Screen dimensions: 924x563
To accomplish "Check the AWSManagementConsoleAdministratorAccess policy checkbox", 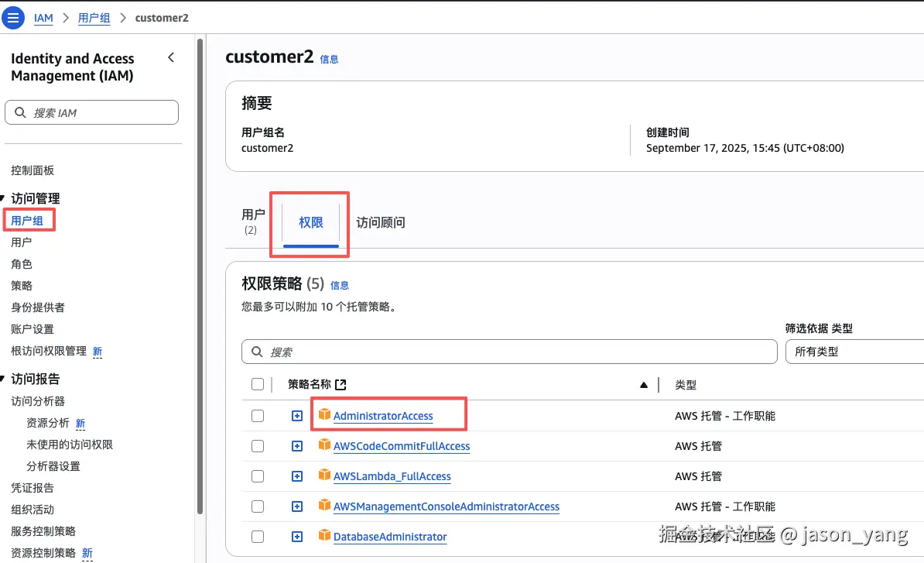I will point(258,506).
